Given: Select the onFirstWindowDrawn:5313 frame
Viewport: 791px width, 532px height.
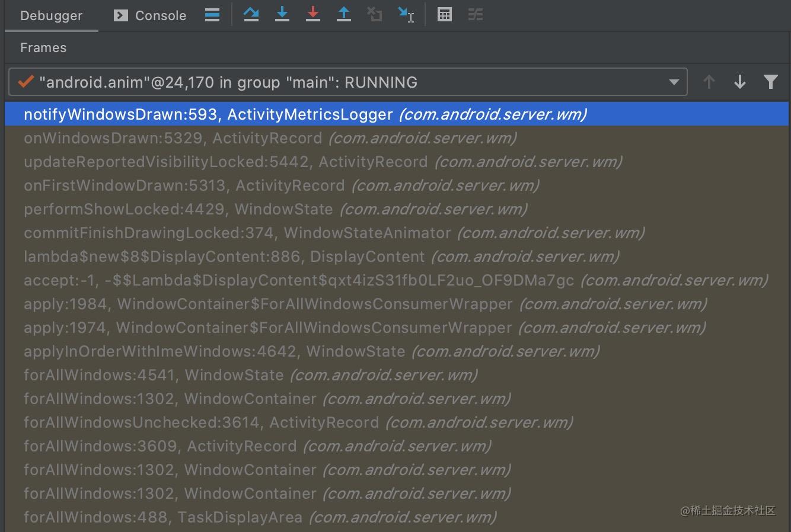Looking at the screenshot, I should coord(397,185).
